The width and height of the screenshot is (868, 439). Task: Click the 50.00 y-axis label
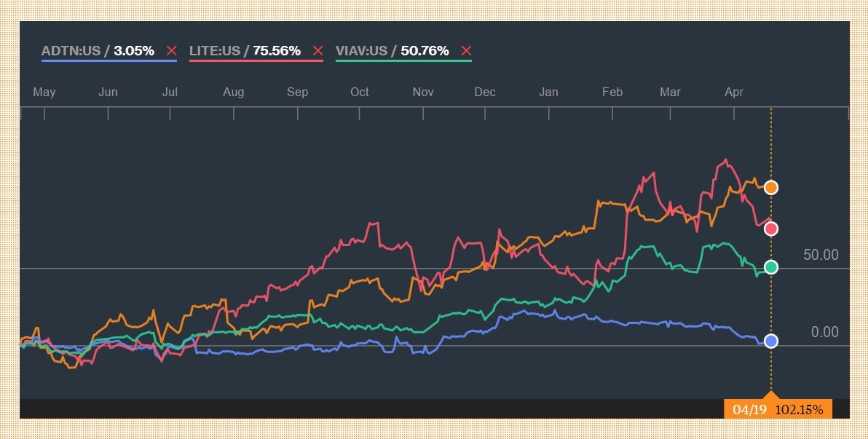coord(821,255)
